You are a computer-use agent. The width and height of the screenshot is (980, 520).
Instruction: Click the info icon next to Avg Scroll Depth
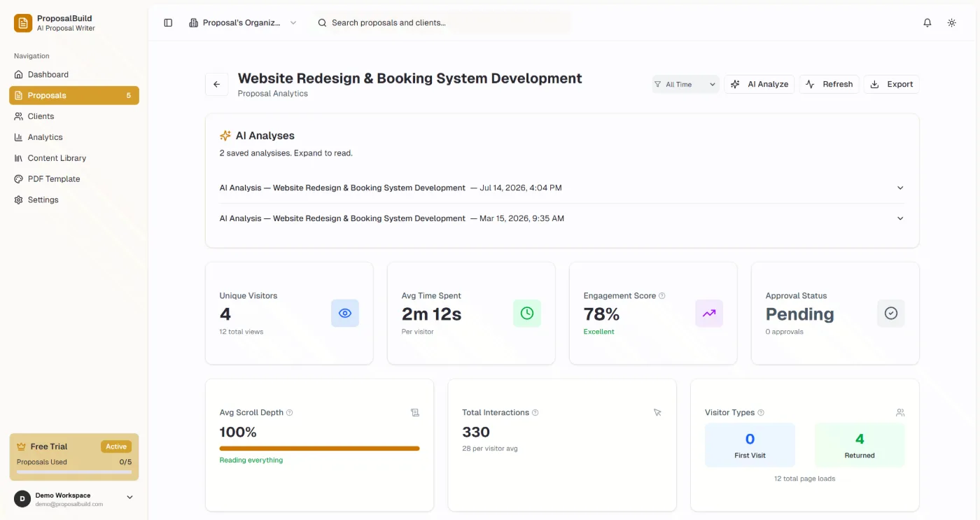tap(290, 413)
